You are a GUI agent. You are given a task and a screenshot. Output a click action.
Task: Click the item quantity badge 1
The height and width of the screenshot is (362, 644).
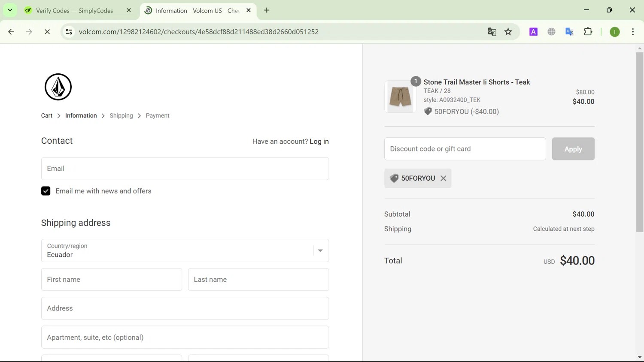(x=416, y=81)
